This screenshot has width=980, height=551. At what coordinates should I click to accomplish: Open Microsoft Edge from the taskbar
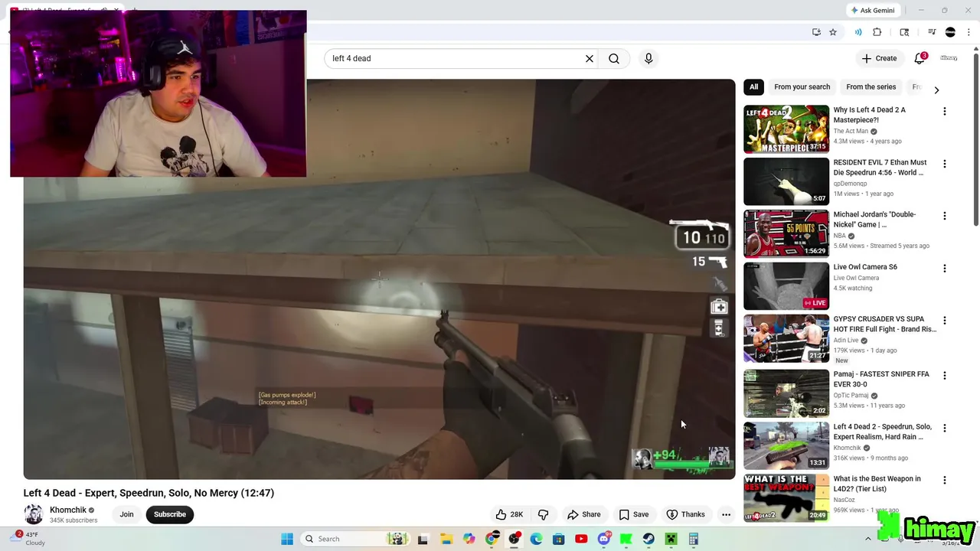pyautogui.click(x=536, y=539)
